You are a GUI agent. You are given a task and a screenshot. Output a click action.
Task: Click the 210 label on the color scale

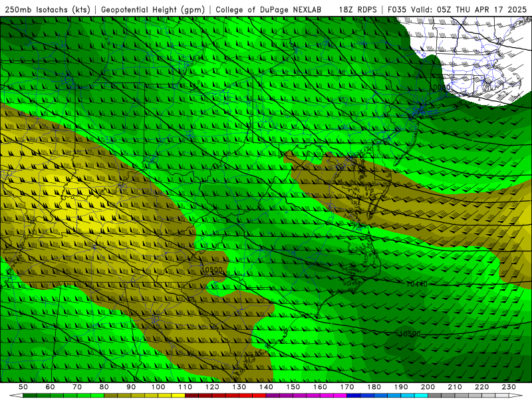[455, 387]
